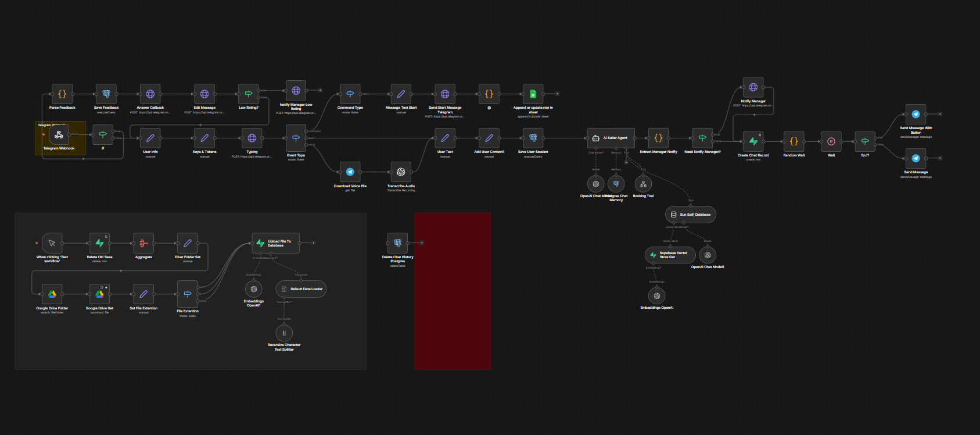
Task: Select the Transcribe Audio OpenAI node
Action: (x=401, y=172)
